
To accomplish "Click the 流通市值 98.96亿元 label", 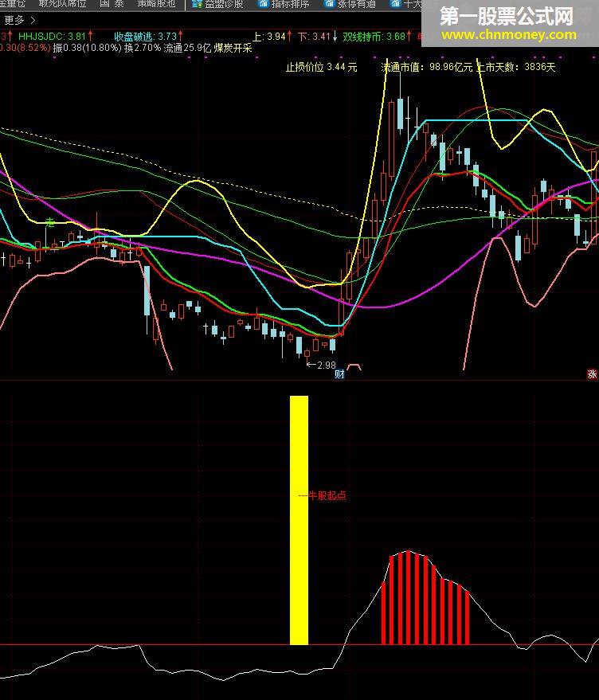I will click(427, 68).
